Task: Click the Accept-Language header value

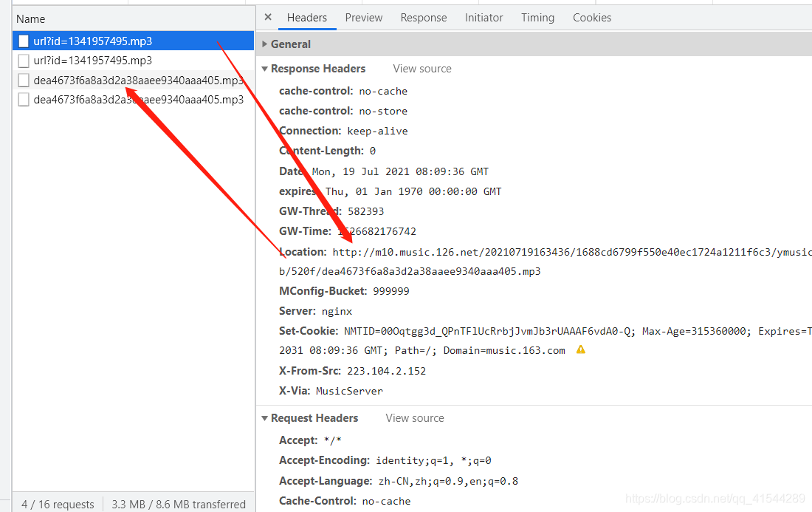Action: pyautogui.click(x=449, y=482)
